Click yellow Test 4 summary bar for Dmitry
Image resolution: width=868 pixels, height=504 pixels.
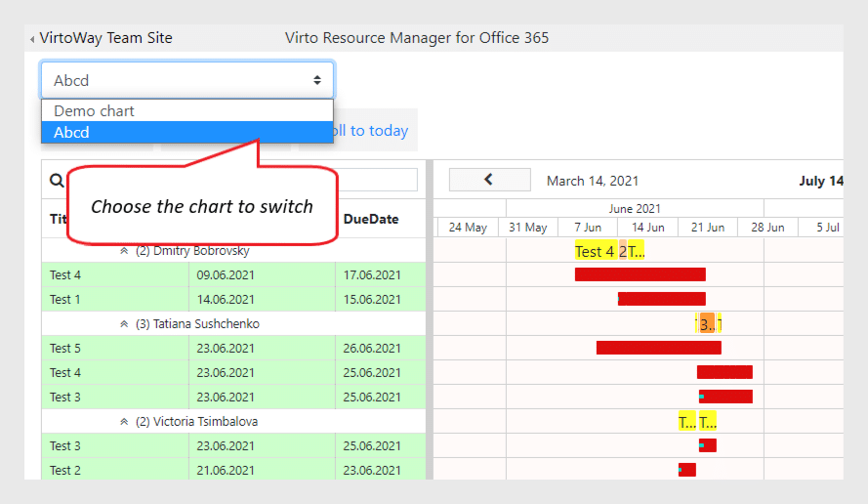coord(596,251)
